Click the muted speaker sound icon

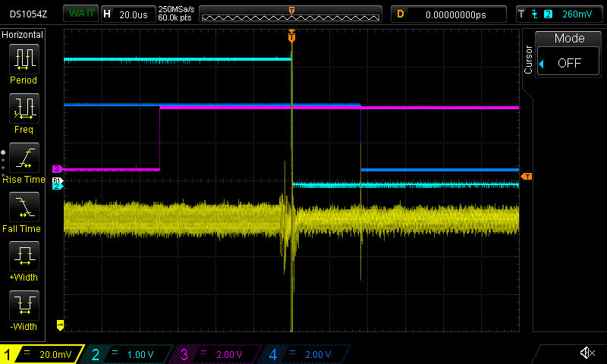coord(586,353)
